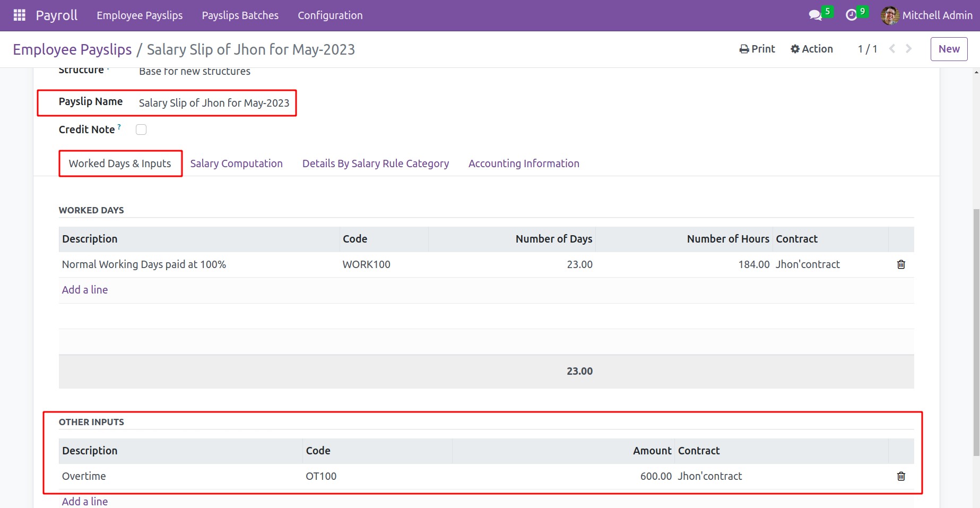Switch to Salary Computation tab
Viewport: 980px width, 508px height.
coord(236,163)
